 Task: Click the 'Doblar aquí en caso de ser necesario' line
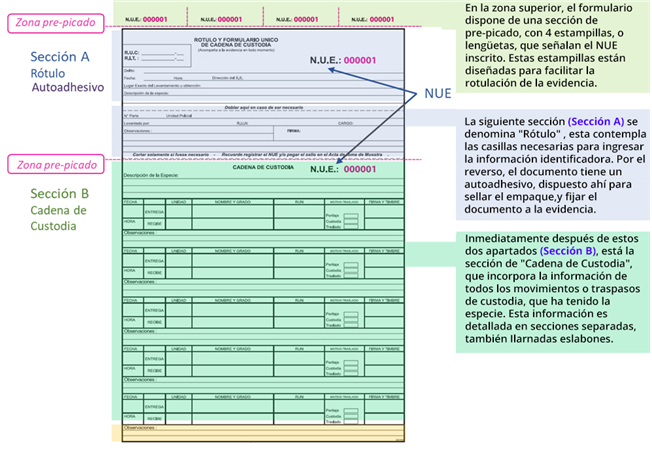[x=264, y=108]
